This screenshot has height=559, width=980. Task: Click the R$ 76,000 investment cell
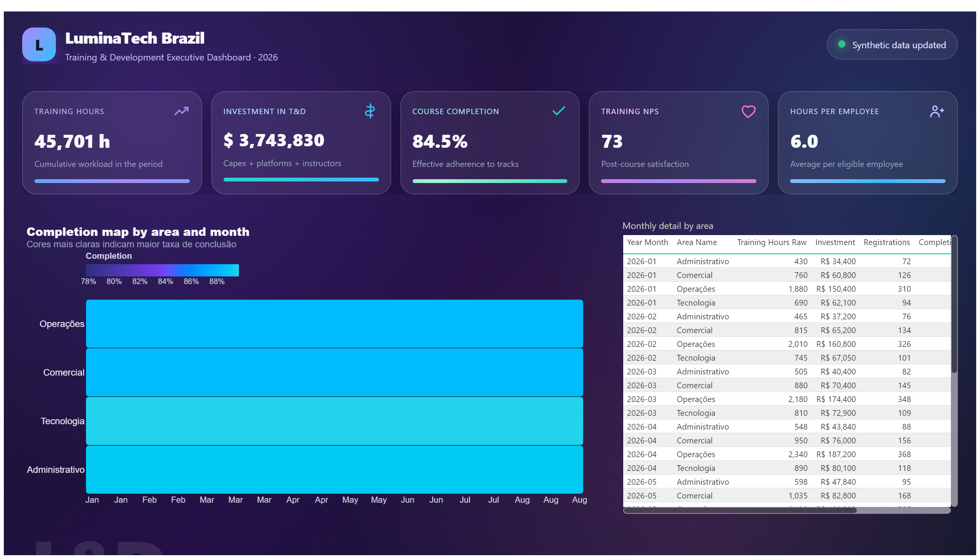point(838,440)
